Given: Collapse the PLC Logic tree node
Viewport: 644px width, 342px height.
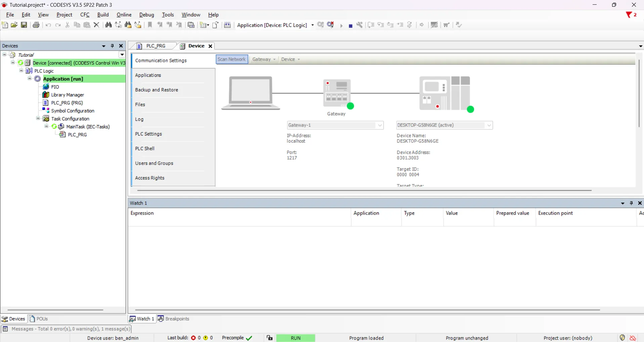Looking at the screenshot, I should tap(21, 71).
